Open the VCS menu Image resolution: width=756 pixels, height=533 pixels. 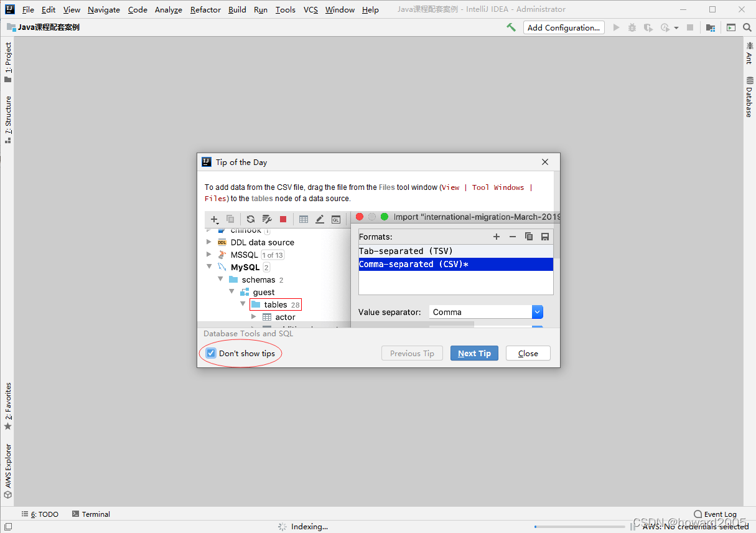coord(310,9)
